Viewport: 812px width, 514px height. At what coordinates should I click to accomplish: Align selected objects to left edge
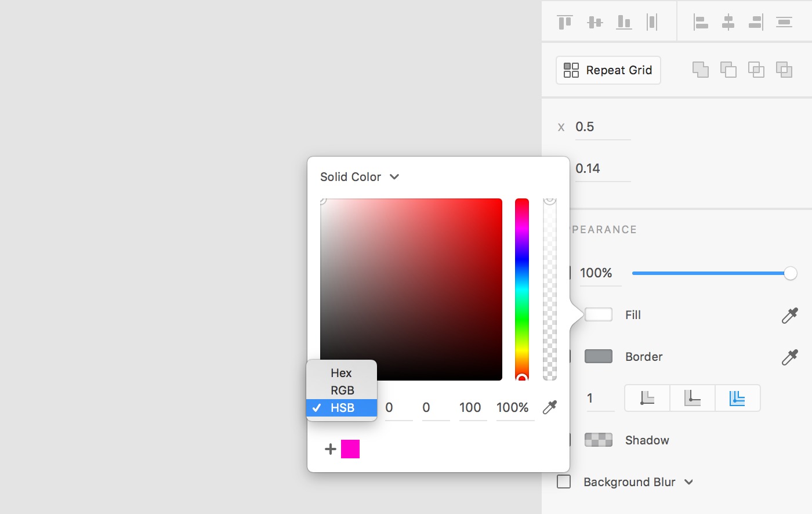point(701,22)
